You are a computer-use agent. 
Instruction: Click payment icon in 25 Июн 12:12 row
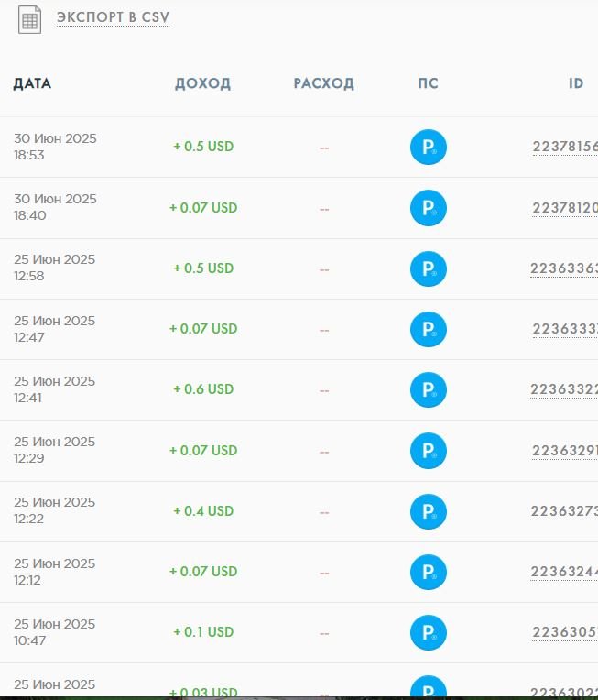point(428,572)
